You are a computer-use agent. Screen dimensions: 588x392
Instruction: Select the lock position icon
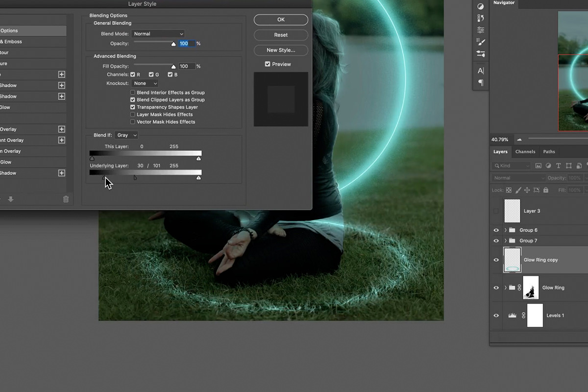pyautogui.click(x=527, y=190)
